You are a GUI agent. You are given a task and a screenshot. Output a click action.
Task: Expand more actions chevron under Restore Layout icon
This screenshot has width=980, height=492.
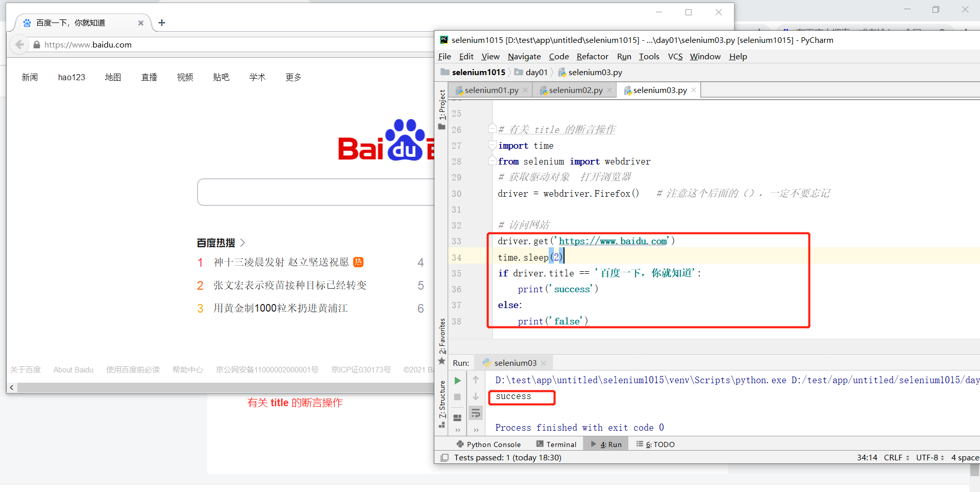[x=457, y=430]
